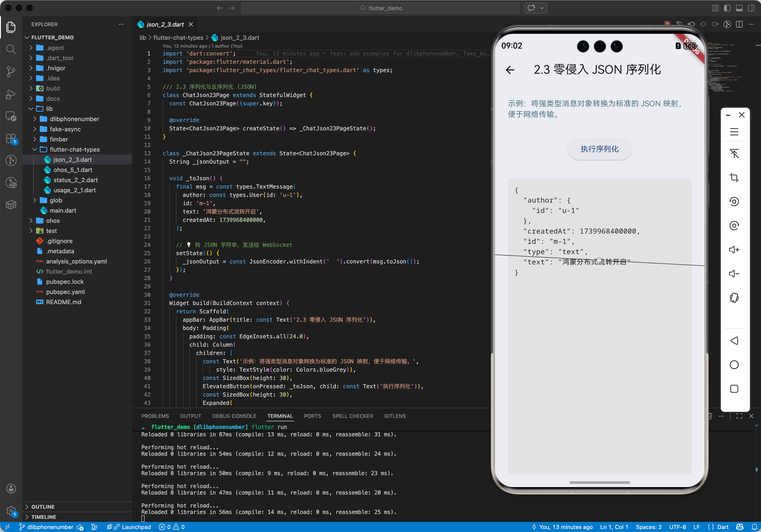Click the dlibphonenumber branch in status bar
This screenshot has height=532, width=761.
coord(50,527)
